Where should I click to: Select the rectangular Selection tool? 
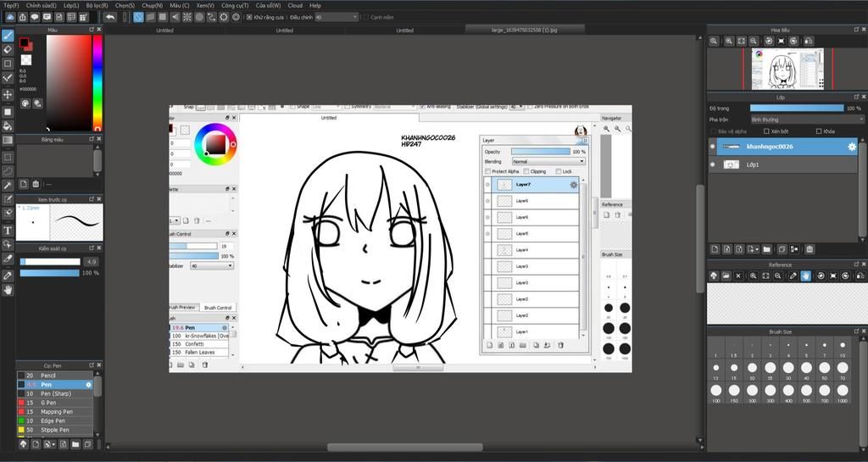(x=8, y=158)
